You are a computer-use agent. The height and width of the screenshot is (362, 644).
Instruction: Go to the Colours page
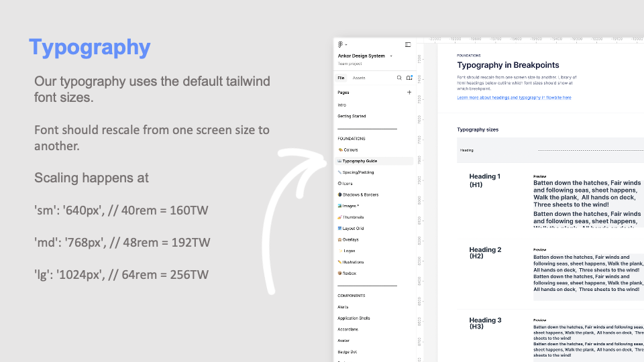[350, 149]
